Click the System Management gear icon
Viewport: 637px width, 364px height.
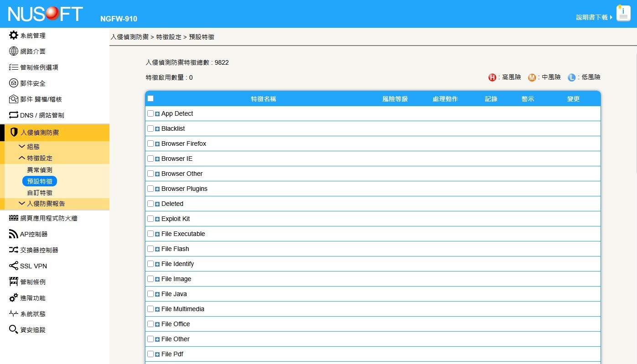(x=14, y=36)
